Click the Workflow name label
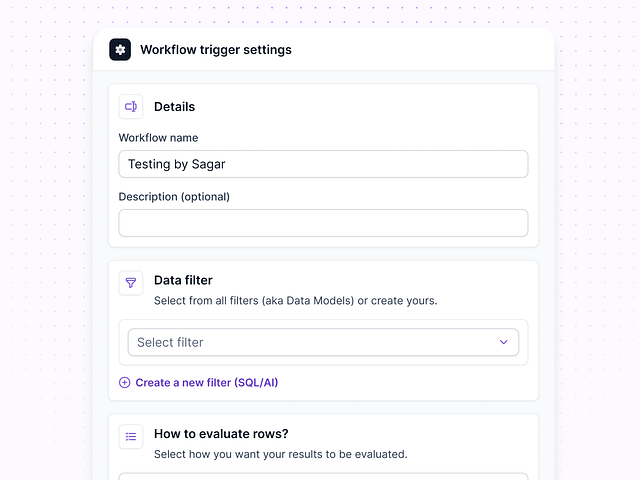The width and height of the screenshot is (640, 480). pyautogui.click(x=158, y=138)
